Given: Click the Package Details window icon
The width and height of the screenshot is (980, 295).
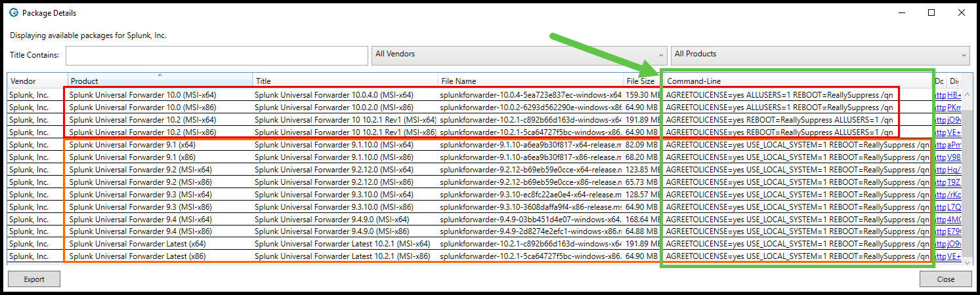Looking at the screenshot, I should pos(13,12).
